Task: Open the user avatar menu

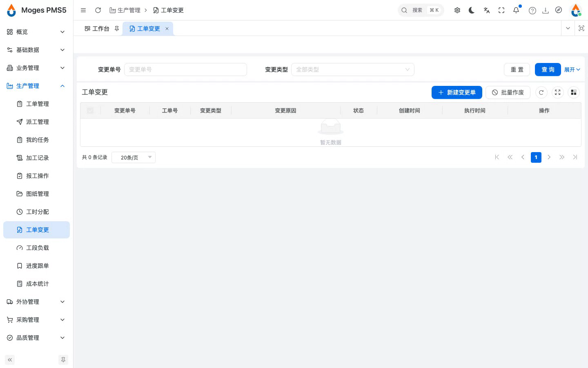Action: point(576,10)
